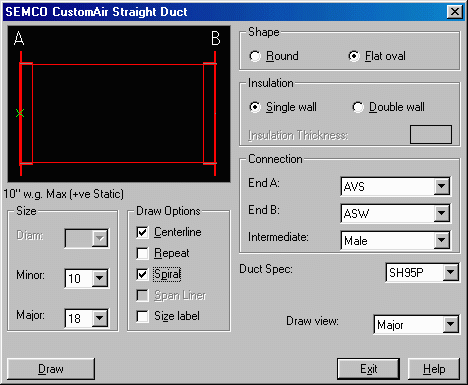Click the Draw button
Image resolution: width=468 pixels, height=385 pixels.
click(51, 369)
